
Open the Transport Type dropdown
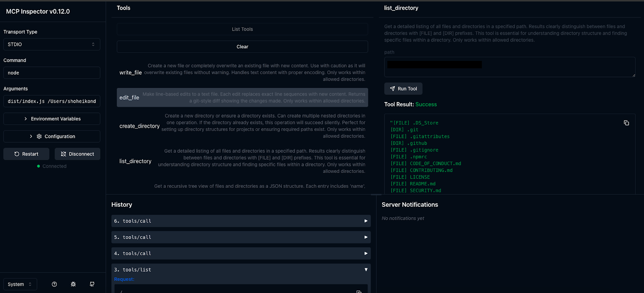(x=52, y=44)
